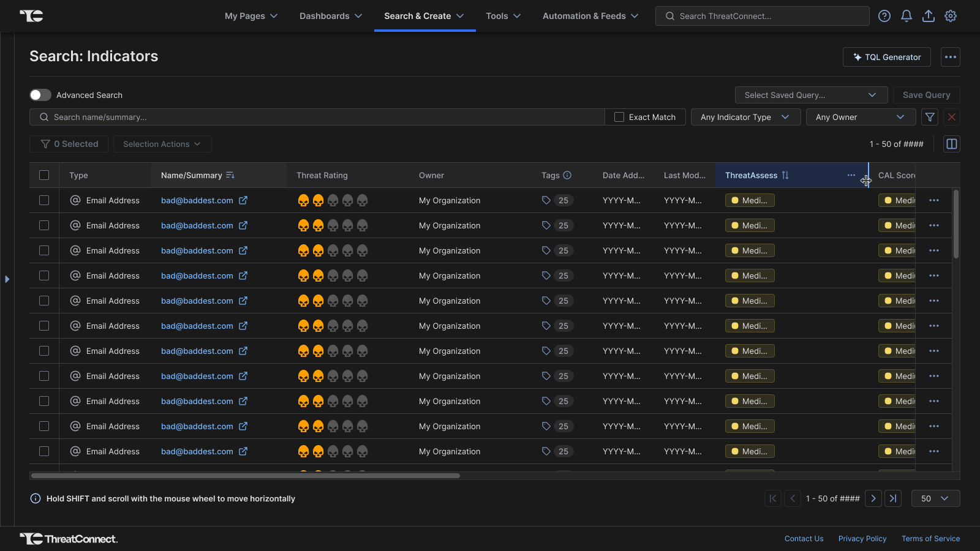This screenshot has width=980, height=551.
Task: Click the upload icon in top bar
Action: (928, 16)
